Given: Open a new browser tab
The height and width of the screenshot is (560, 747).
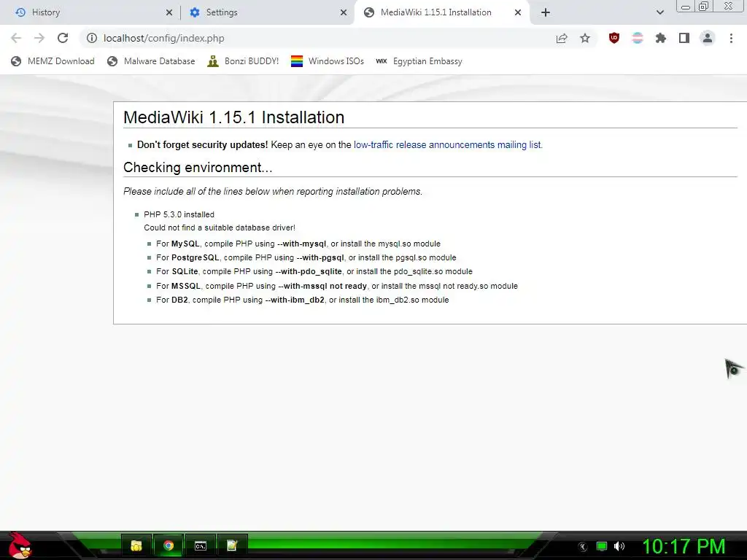Looking at the screenshot, I should click(x=546, y=12).
